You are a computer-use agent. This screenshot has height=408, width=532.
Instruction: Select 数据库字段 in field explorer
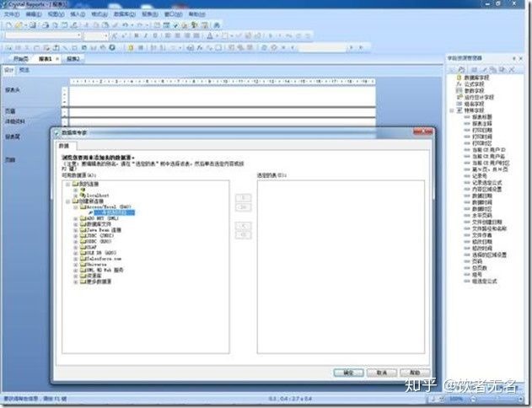(x=476, y=78)
